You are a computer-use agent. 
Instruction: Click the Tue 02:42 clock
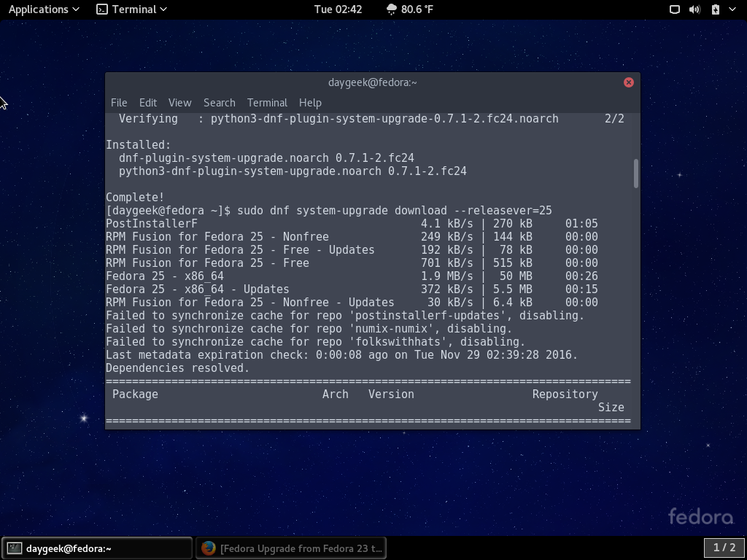[x=338, y=9]
